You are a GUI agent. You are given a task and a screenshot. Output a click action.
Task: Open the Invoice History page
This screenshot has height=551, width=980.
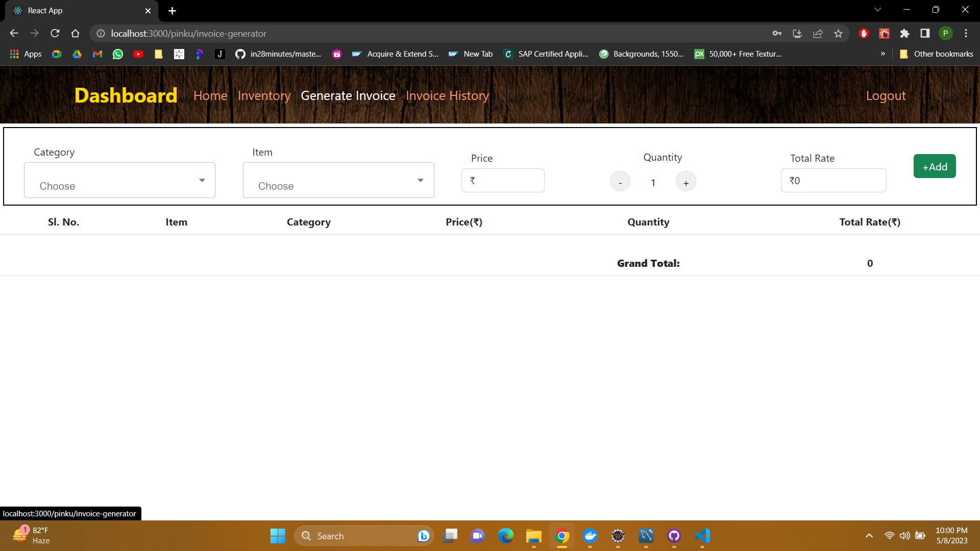tap(447, 95)
